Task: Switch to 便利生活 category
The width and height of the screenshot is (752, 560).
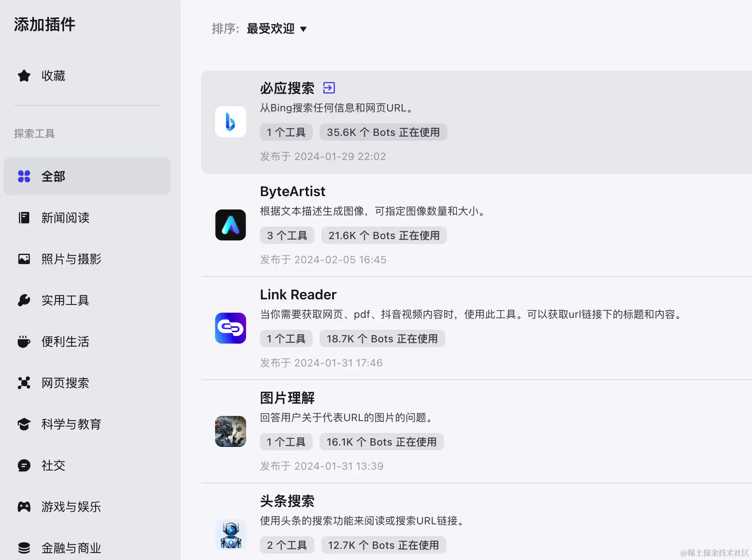Action: coord(87,342)
